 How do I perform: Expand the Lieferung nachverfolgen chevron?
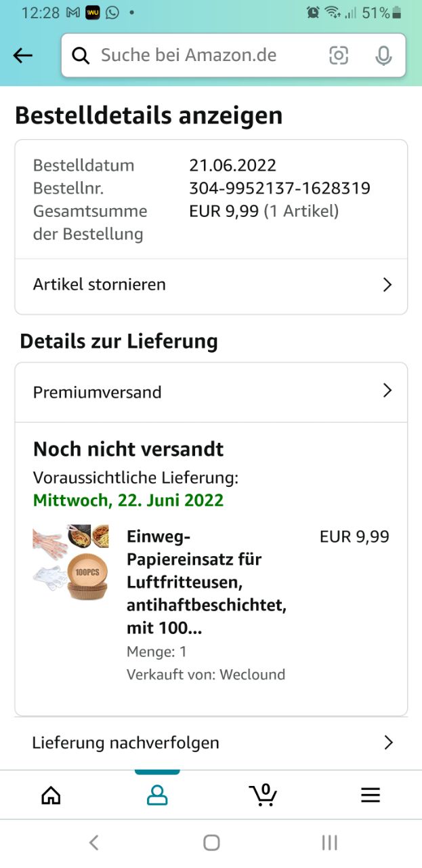click(388, 743)
